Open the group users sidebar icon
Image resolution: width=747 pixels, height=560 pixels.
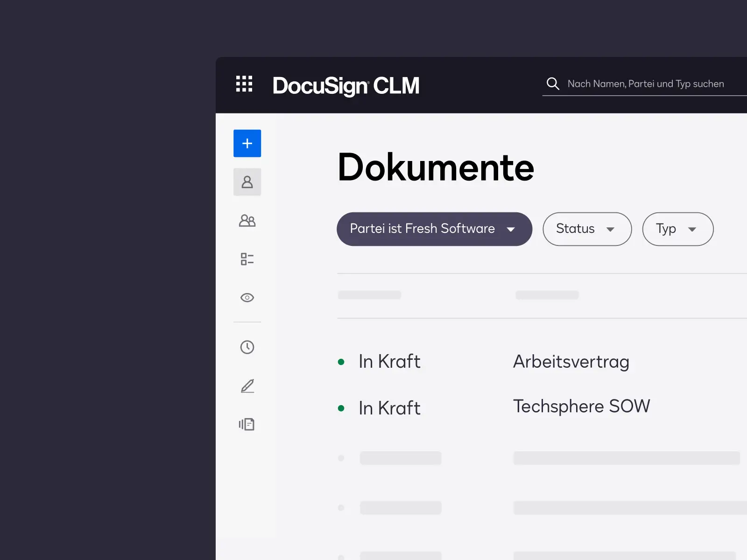tap(247, 220)
